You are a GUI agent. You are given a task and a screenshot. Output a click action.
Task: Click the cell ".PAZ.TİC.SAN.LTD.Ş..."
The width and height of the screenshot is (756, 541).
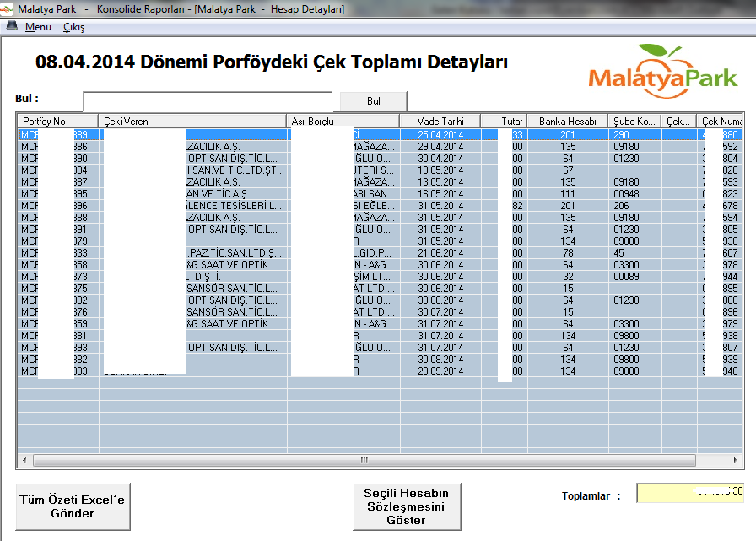point(235,252)
